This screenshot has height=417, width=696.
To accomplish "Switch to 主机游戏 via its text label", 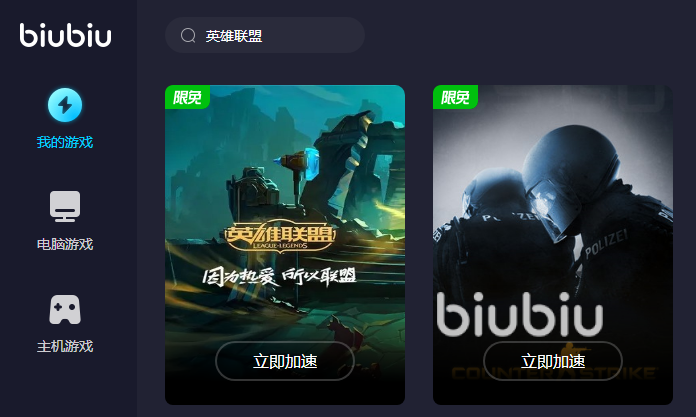I will [x=65, y=346].
